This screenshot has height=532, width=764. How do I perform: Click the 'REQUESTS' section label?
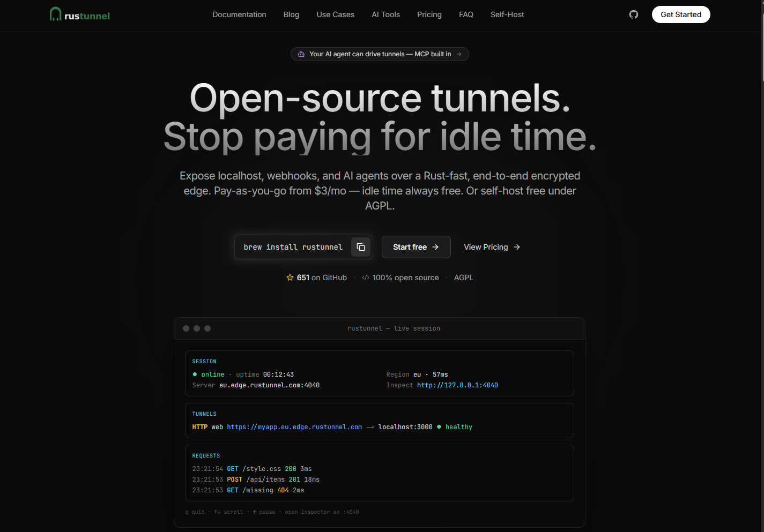[x=206, y=456]
